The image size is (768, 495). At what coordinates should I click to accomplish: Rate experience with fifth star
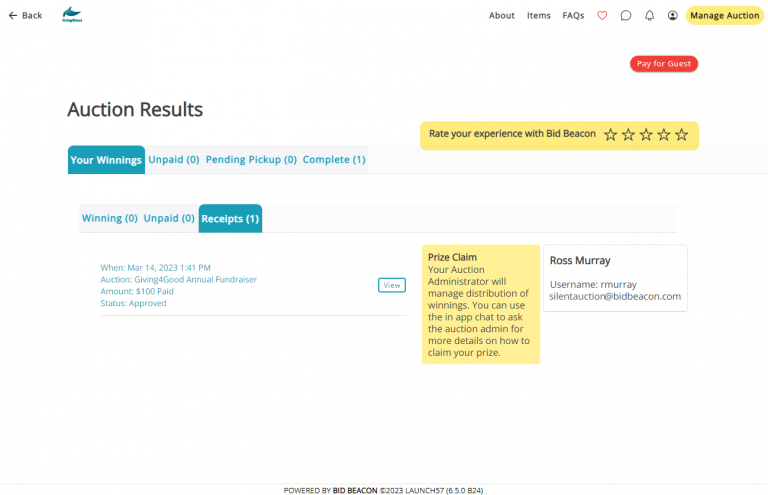pyautogui.click(x=681, y=135)
